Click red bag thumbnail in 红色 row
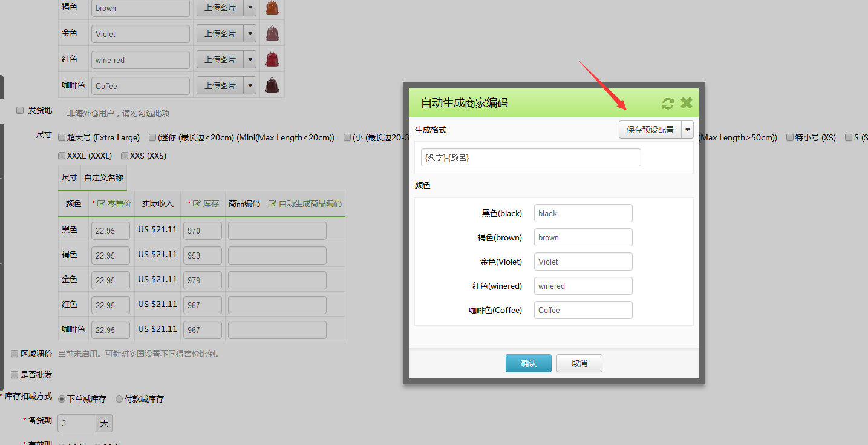The width and height of the screenshot is (868, 445). click(273, 59)
